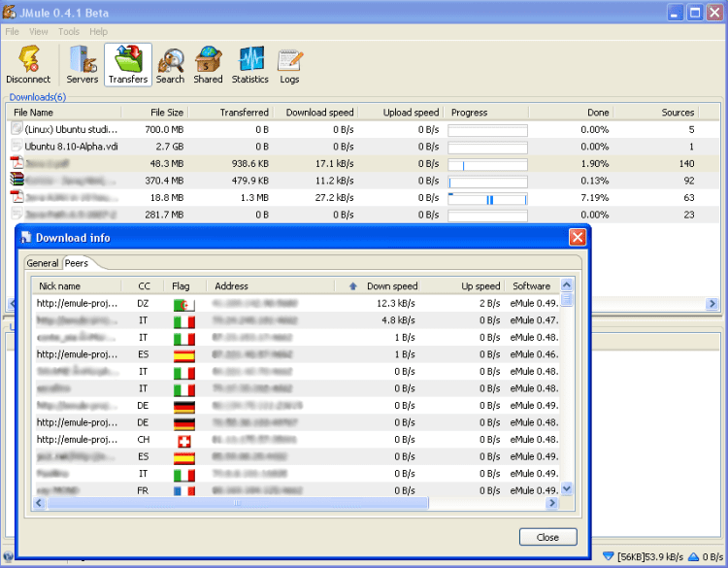The width and height of the screenshot is (728, 568).
Task: Open the Search toolbar icon
Action: coord(171,64)
